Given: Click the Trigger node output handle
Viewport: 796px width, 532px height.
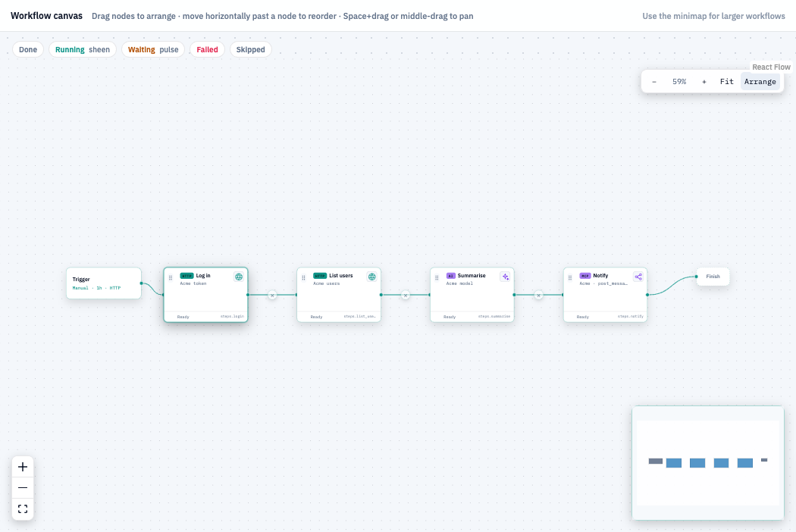Looking at the screenshot, I should 142,283.
